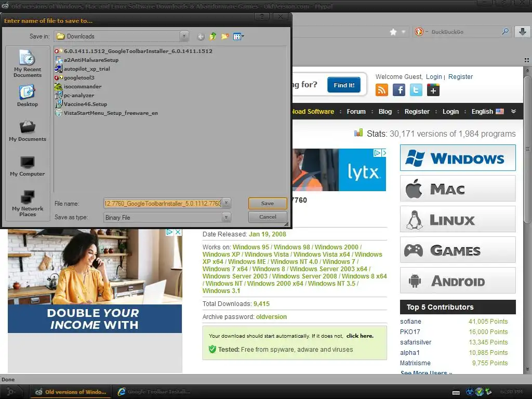Expand the File name dropdown arrow
The image size is (532, 399).
[227, 203]
